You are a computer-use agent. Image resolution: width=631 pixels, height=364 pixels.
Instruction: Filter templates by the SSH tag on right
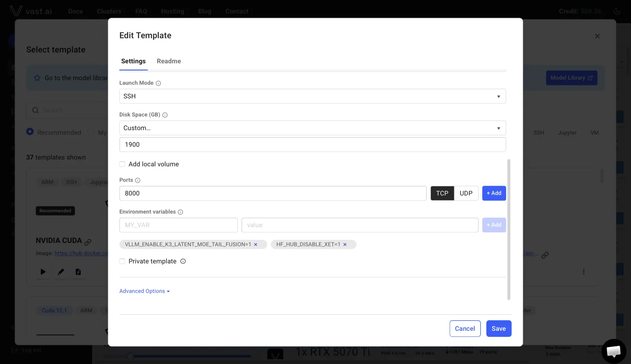coord(539,133)
